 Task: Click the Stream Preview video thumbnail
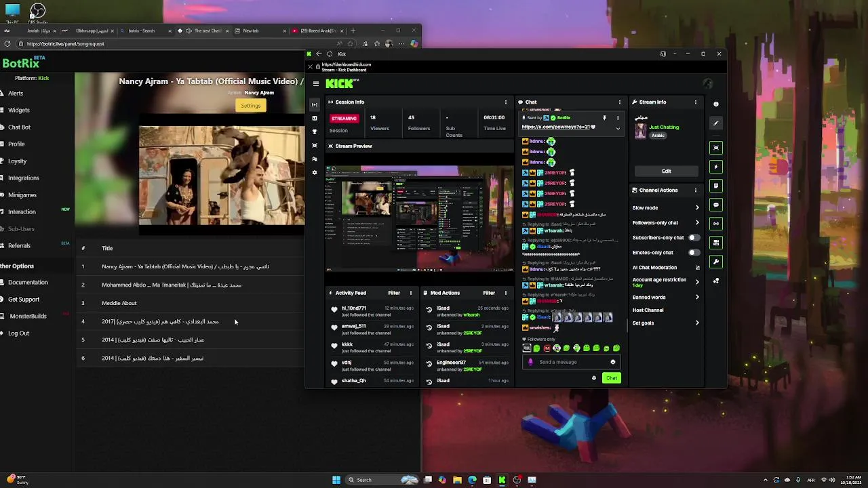420,218
